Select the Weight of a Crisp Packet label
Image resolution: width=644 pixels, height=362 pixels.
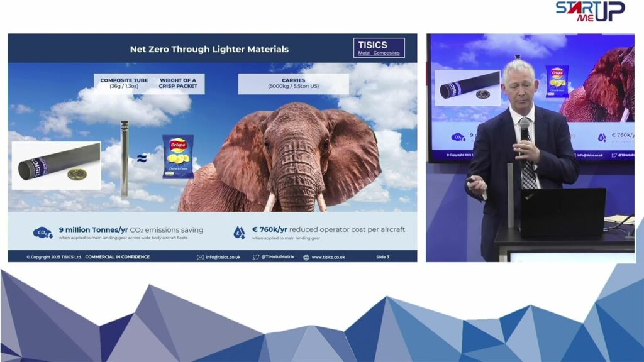(179, 83)
